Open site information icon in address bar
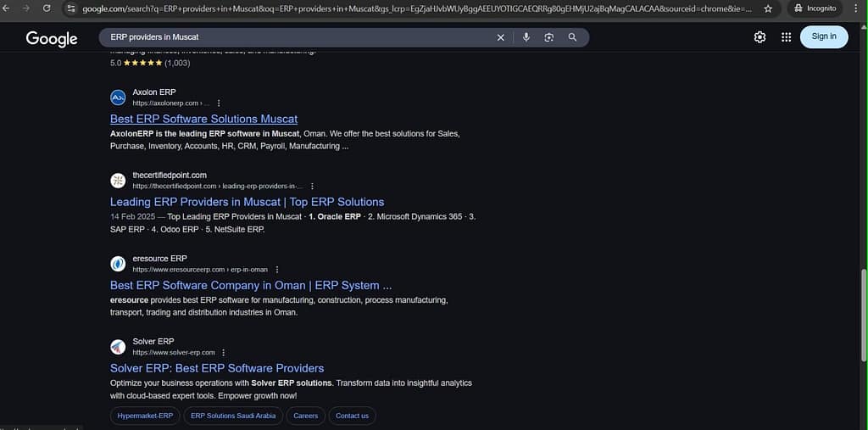 point(70,8)
